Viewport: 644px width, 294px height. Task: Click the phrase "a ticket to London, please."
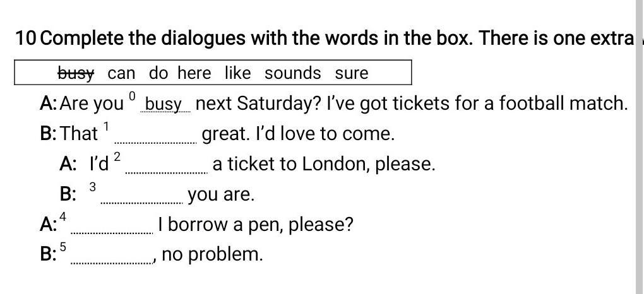point(324,165)
